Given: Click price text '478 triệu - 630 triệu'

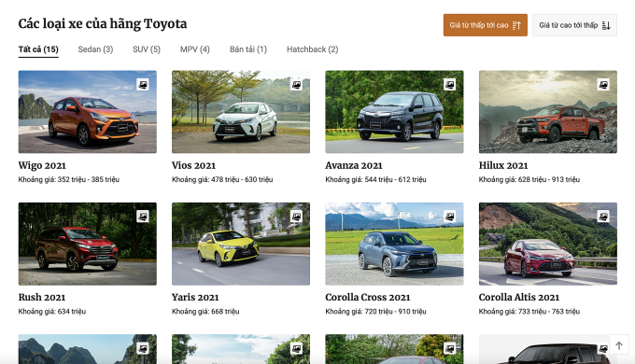Looking at the screenshot, I should point(242,179).
